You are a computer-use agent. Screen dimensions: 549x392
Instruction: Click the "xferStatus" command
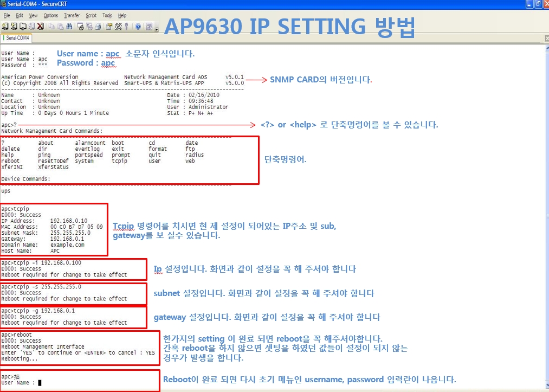click(53, 167)
